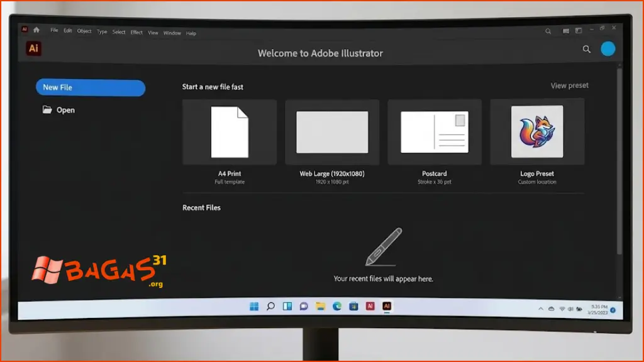The height and width of the screenshot is (362, 644).
Task: Click the Home icon in the menu bar
Action: point(36,30)
